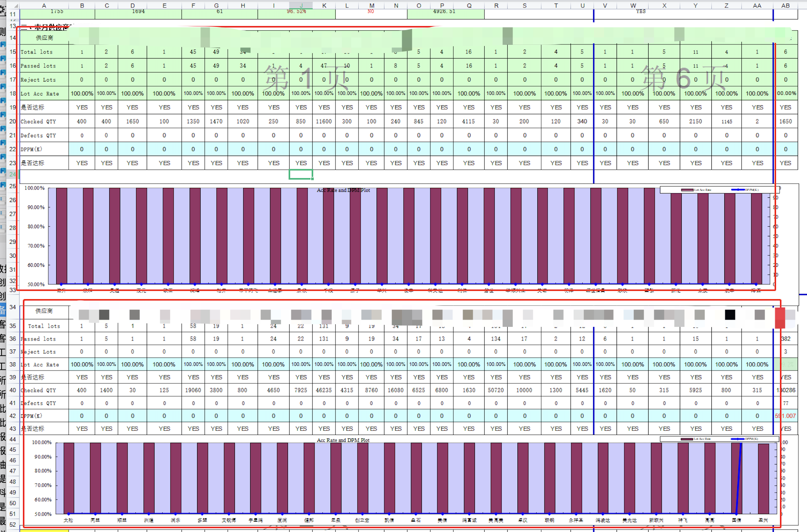The height and width of the screenshot is (532, 807).
Task: Click the '4115' Checked QTY cell
Action: (469, 121)
